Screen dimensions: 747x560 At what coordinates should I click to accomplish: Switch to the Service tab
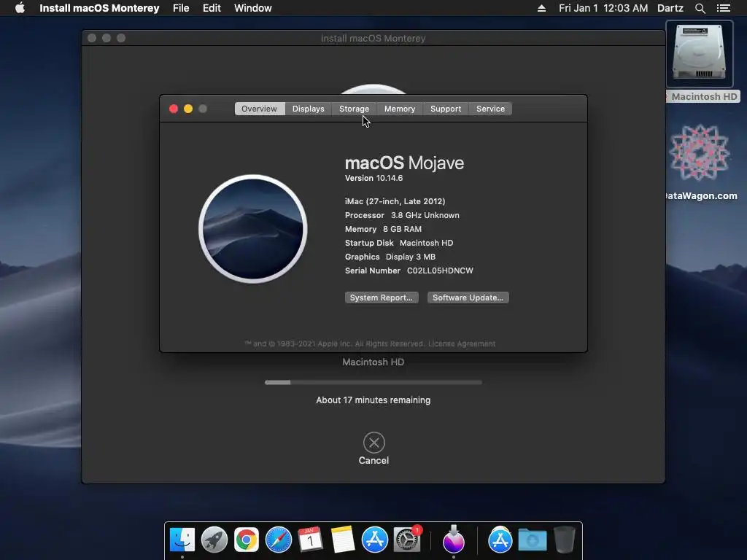(x=490, y=109)
